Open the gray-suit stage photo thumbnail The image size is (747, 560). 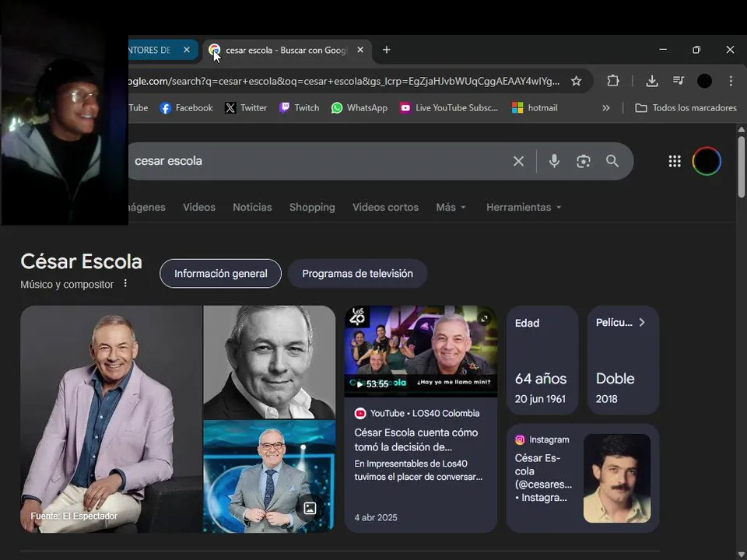click(269, 477)
